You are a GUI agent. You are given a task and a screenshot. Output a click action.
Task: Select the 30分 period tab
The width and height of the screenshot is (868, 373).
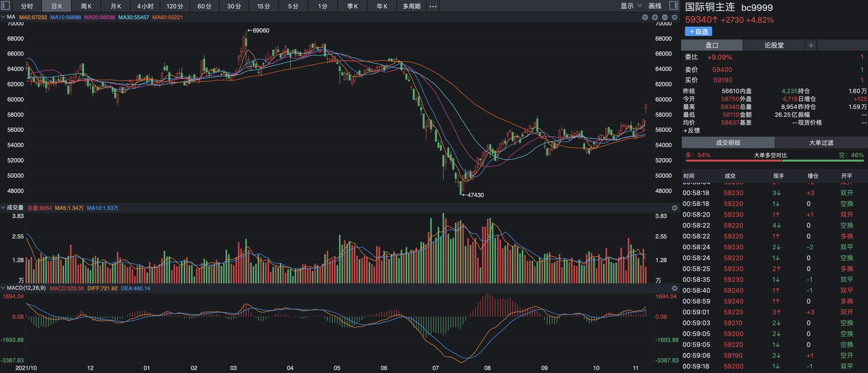[x=234, y=6]
